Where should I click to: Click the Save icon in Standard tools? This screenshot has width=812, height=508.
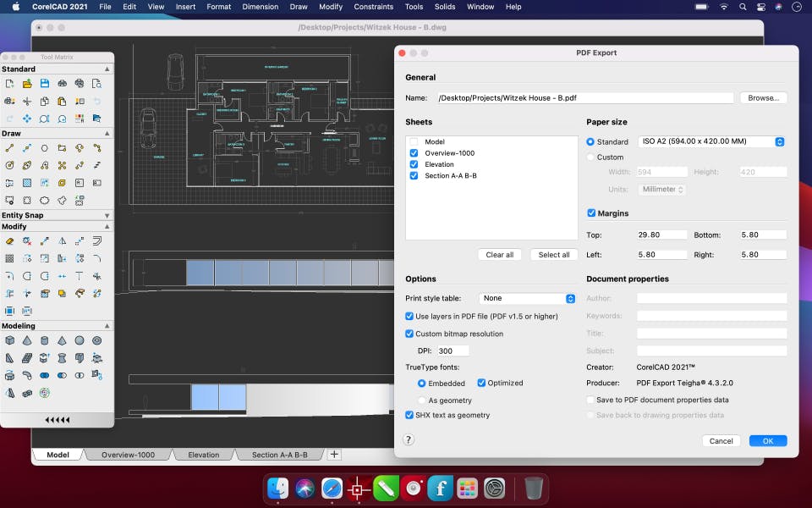pos(45,84)
